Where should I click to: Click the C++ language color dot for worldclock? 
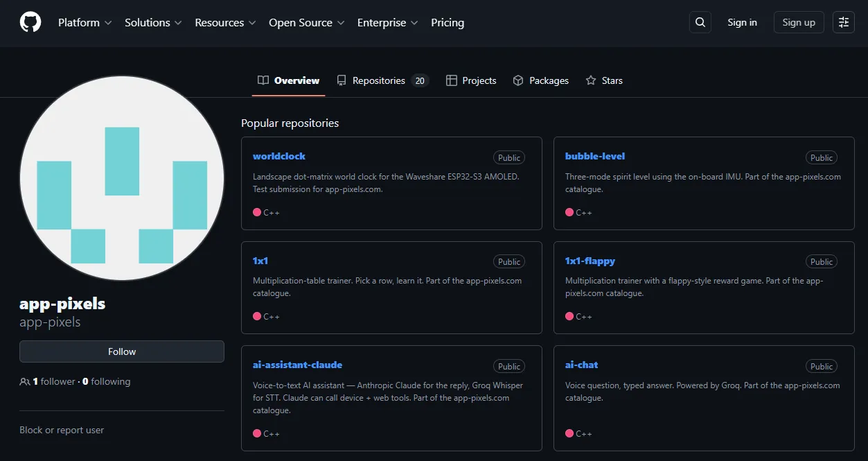pos(257,212)
